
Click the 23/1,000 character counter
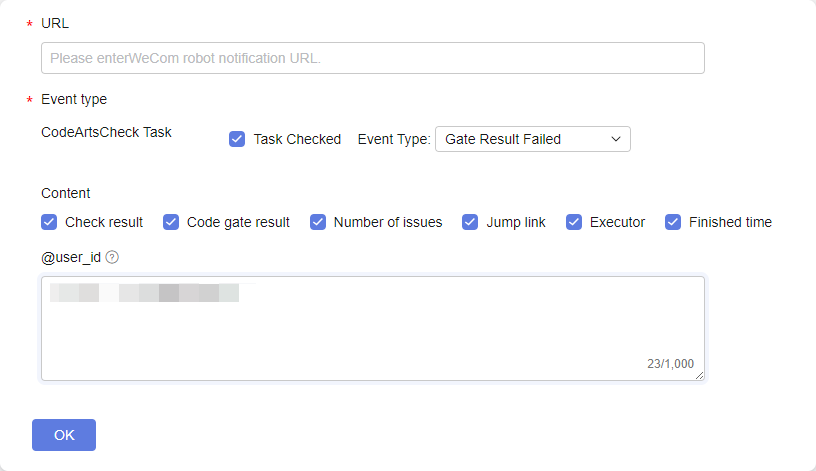point(670,364)
